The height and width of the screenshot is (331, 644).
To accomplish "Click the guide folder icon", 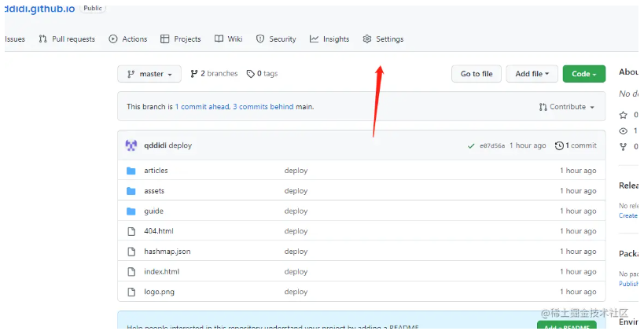I will tap(131, 211).
